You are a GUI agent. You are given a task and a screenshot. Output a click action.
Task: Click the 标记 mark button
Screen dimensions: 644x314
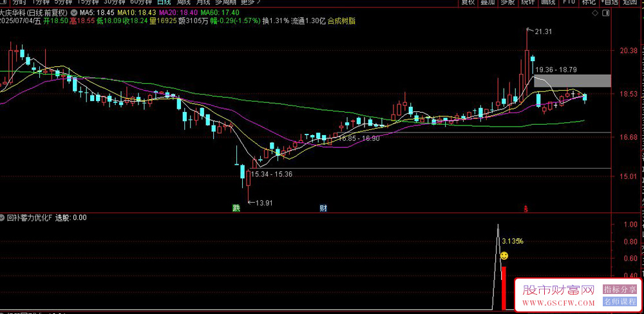click(590, 2)
